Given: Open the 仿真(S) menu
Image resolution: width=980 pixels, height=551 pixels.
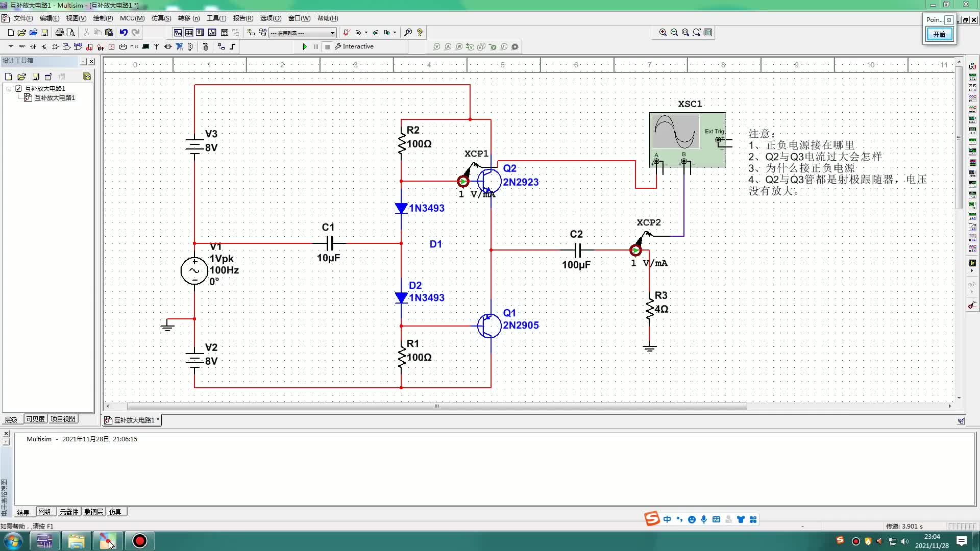Looking at the screenshot, I should tap(161, 18).
